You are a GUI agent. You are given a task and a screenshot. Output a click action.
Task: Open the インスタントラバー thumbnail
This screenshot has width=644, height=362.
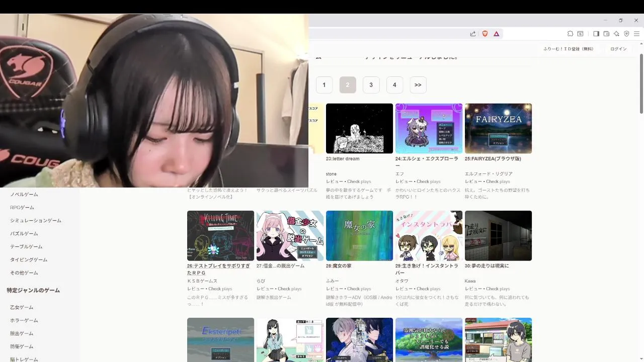429,235
